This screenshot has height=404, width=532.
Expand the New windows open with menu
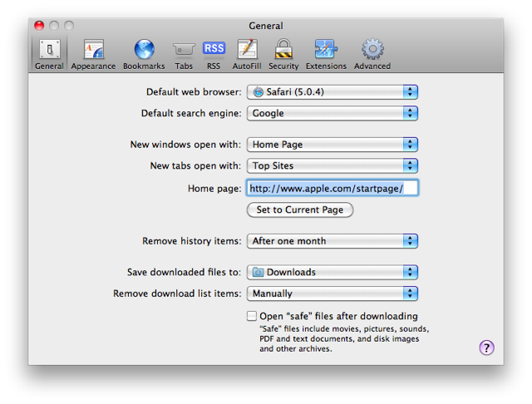coord(332,145)
